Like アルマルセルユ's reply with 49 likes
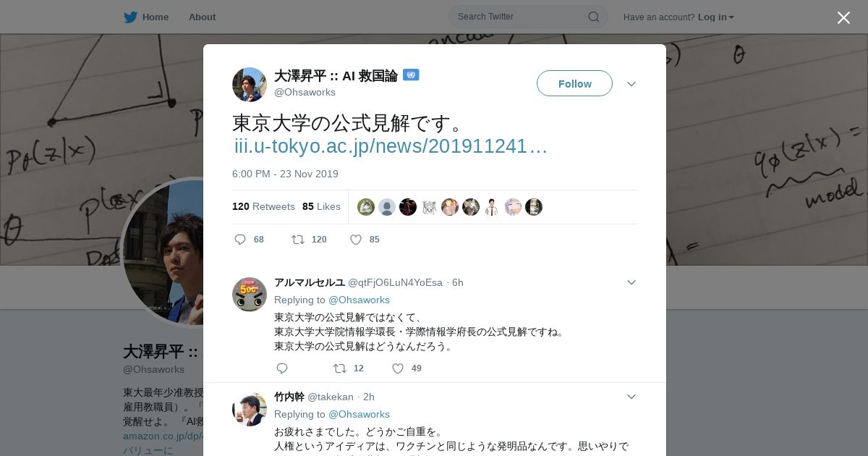 [397, 368]
